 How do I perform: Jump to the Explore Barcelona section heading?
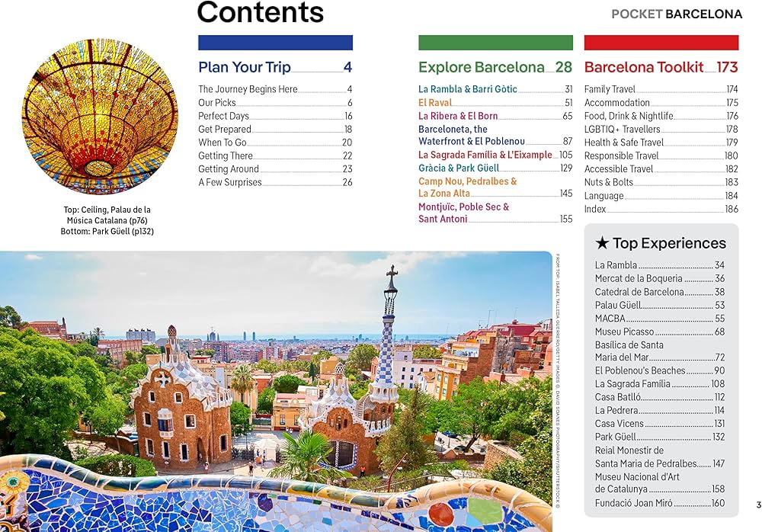(x=482, y=67)
